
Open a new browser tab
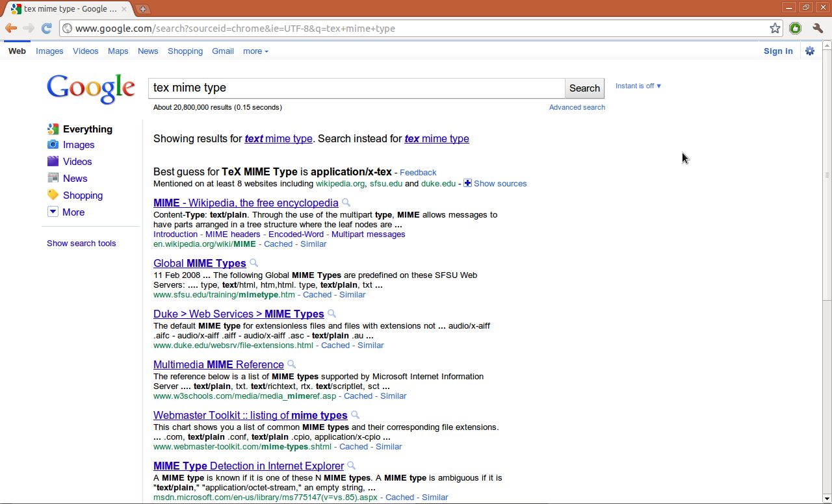(142, 8)
